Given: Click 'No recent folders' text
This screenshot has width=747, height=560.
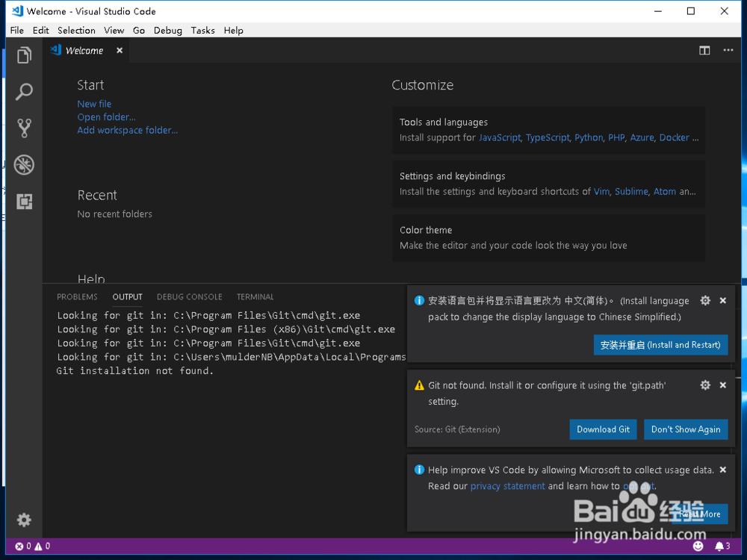Looking at the screenshot, I should [x=115, y=214].
